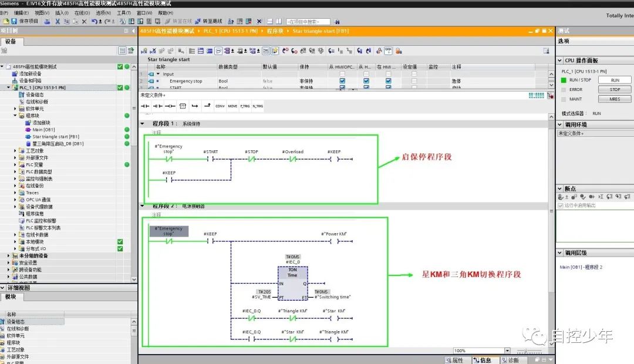
Task: Close the branch using the arrow-up instruction
Action: pyautogui.click(x=207, y=106)
